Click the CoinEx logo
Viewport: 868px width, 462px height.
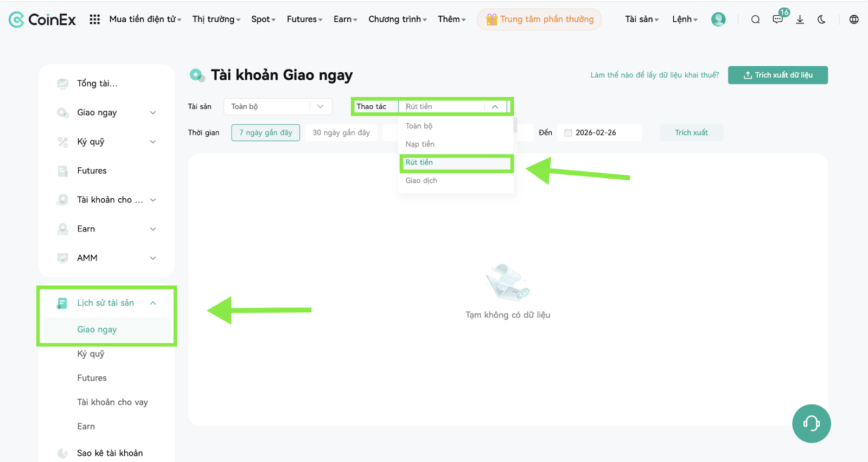click(x=42, y=20)
